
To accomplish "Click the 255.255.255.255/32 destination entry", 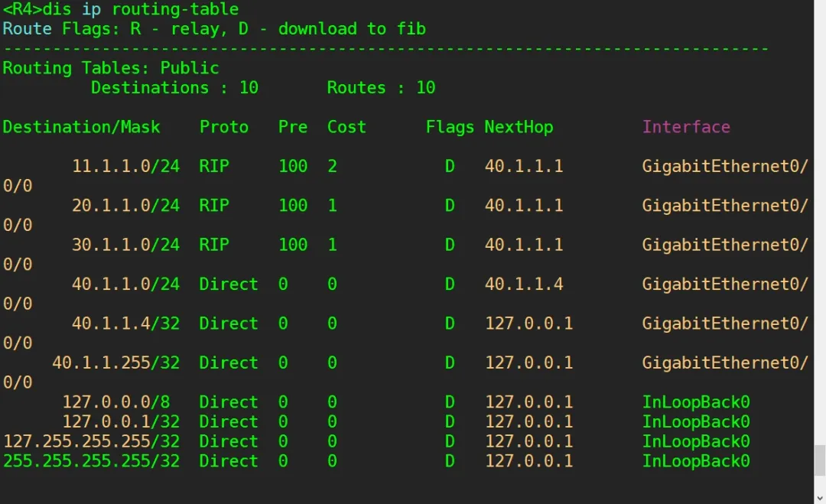I will click(x=91, y=461).
